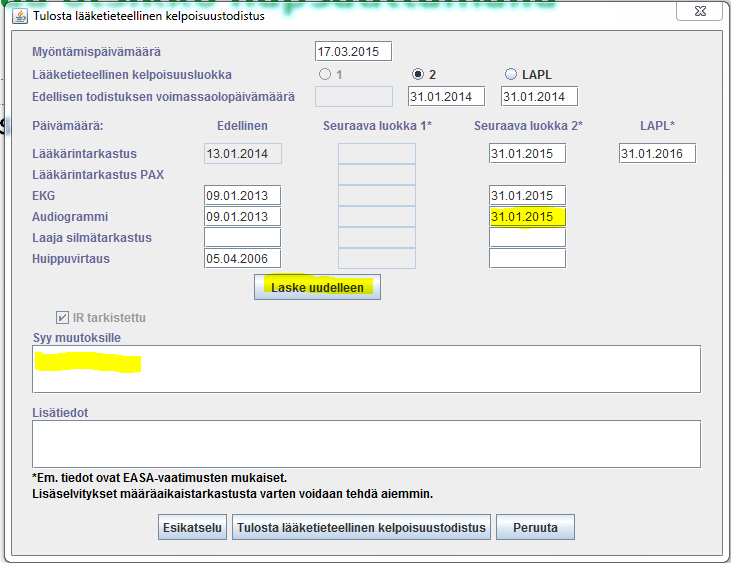The height and width of the screenshot is (563, 731).
Task: Click the Lisäselvitykset määräaikaistarkastusta note line
Action: click(233, 494)
